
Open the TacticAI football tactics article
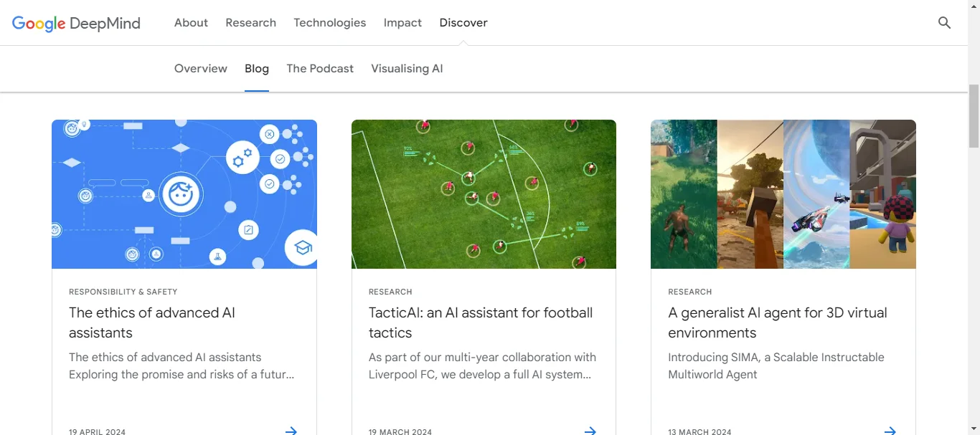(x=480, y=322)
